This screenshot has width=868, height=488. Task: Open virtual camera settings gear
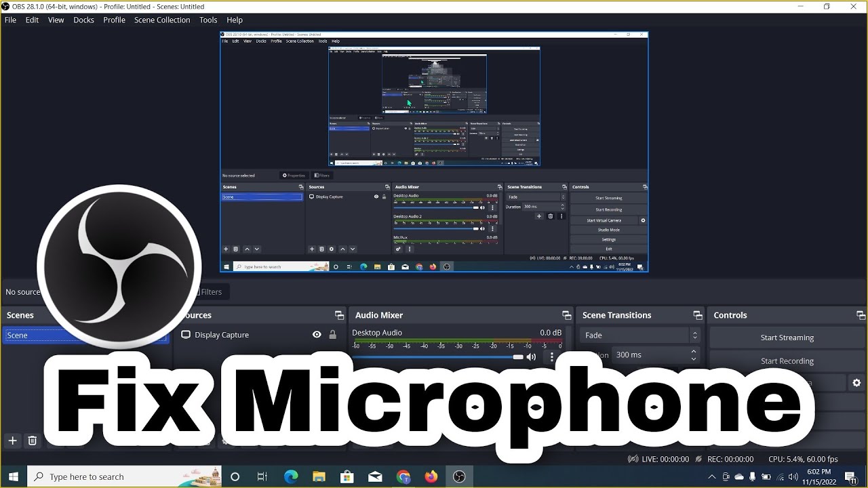(856, 383)
